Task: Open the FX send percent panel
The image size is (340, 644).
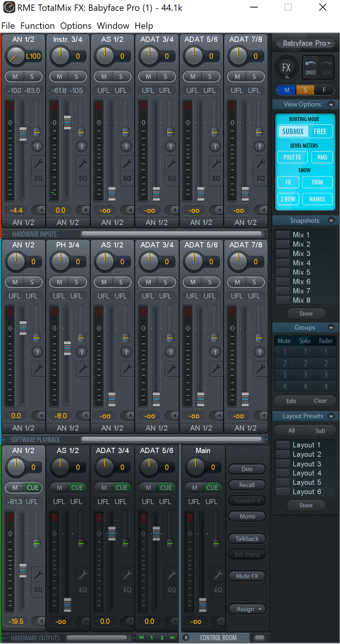Action: pyautogui.click(x=286, y=68)
